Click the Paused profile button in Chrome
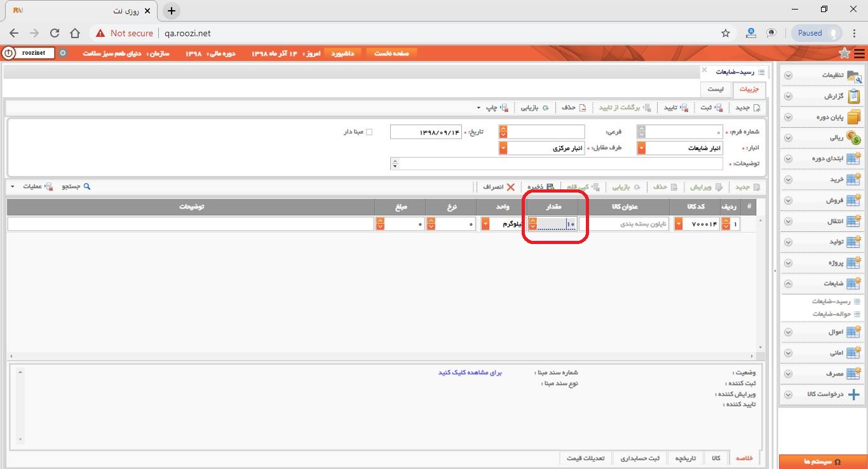The image size is (868, 469). click(817, 33)
